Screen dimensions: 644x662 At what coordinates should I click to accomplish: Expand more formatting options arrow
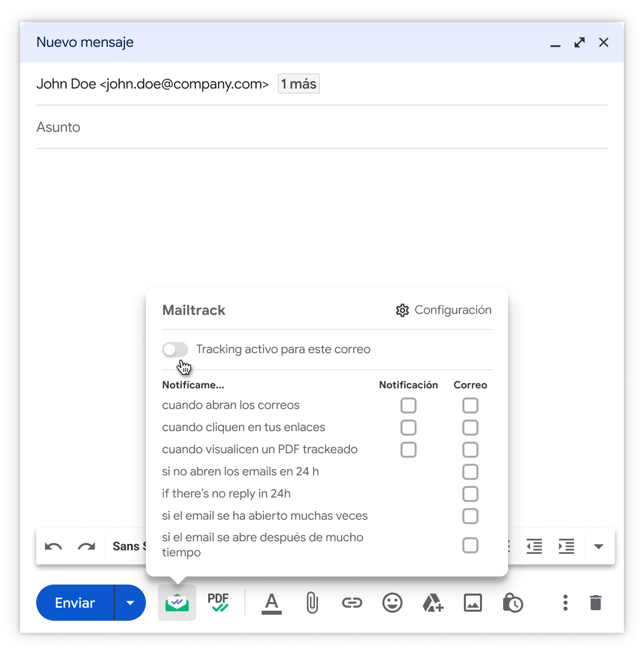(x=599, y=547)
